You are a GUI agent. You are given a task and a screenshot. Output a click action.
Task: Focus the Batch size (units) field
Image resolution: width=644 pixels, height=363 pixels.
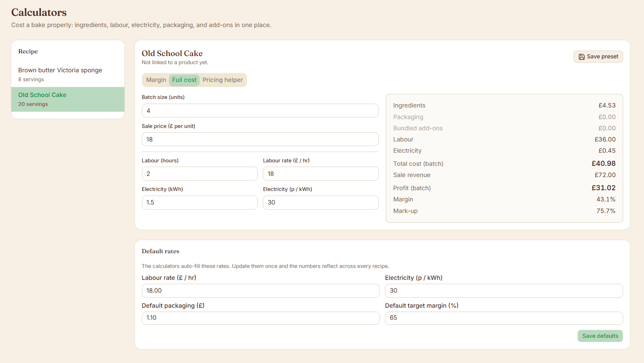[260, 111]
